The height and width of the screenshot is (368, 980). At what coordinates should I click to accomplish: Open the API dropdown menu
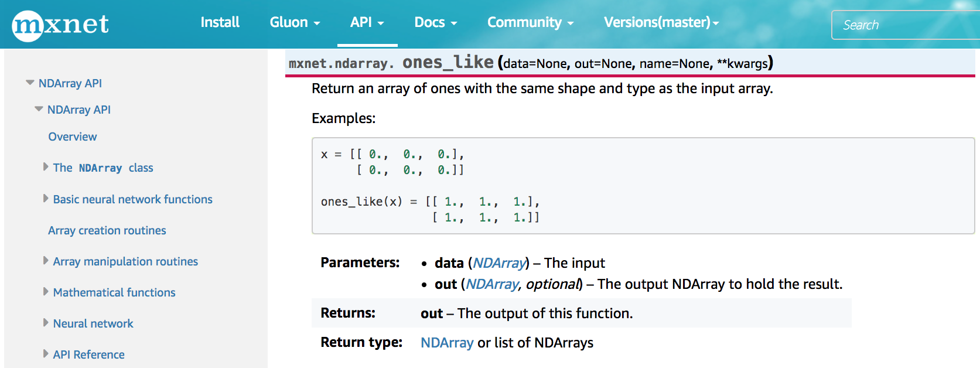point(367,22)
